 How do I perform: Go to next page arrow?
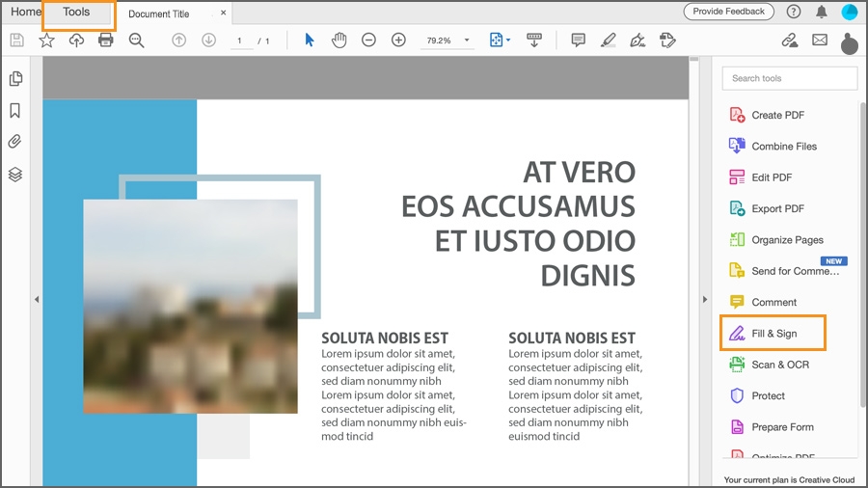(x=208, y=40)
